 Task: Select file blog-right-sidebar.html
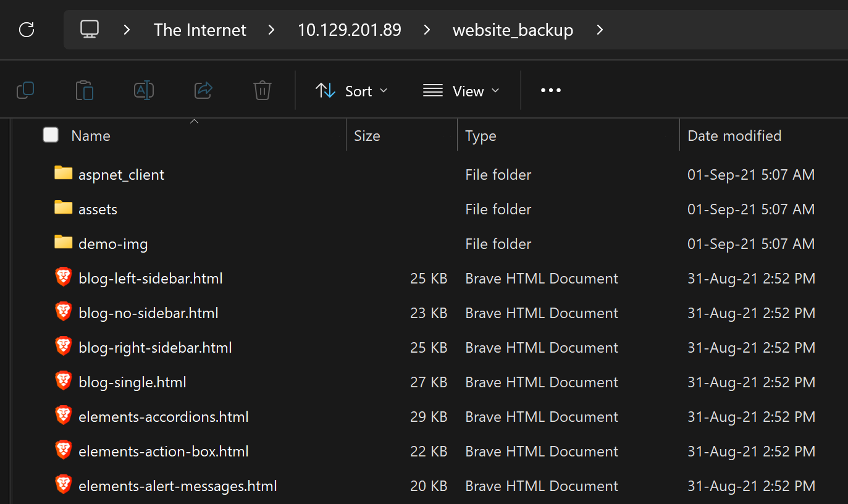coord(155,348)
